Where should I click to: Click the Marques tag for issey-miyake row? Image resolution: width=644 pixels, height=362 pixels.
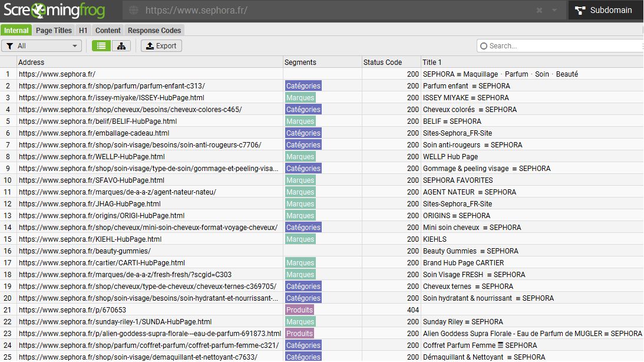pos(300,98)
